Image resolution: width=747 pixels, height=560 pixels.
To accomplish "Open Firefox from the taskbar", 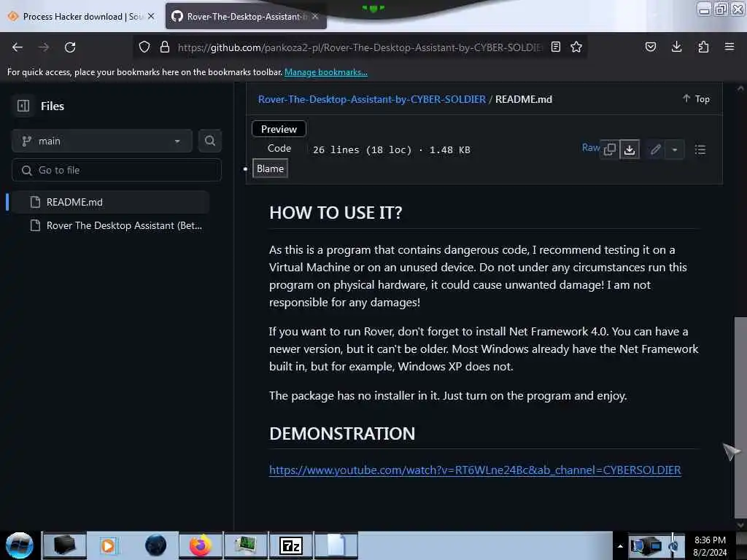I will (x=201, y=545).
